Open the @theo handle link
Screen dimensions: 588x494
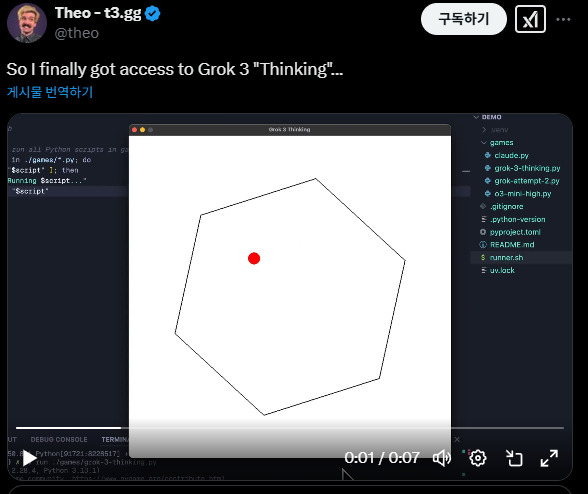76,33
